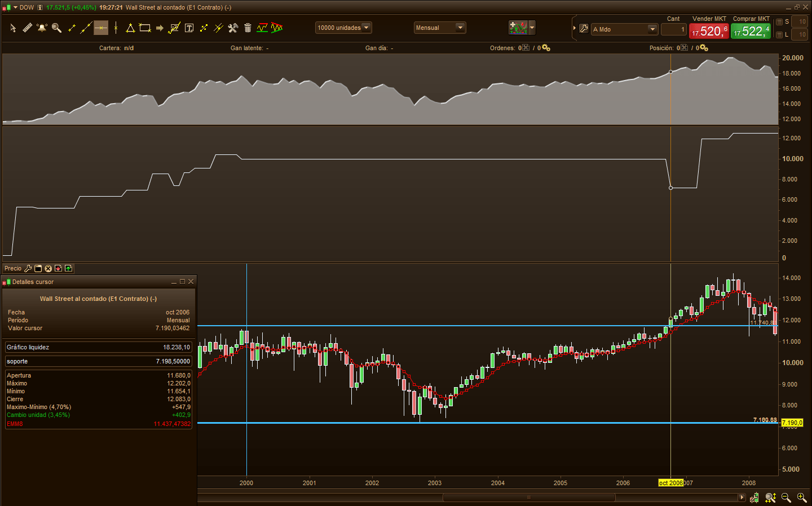Image resolution: width=812 pixels, height=506 pixels.
Task: Open position settings gears near Posición
Action: (x=704, y=48)
